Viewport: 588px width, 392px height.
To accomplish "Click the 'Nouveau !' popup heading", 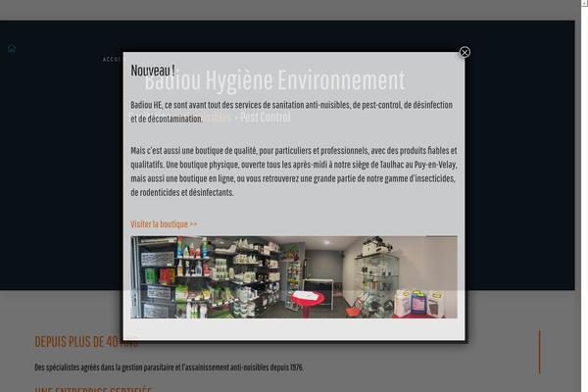I will [153, 71].
